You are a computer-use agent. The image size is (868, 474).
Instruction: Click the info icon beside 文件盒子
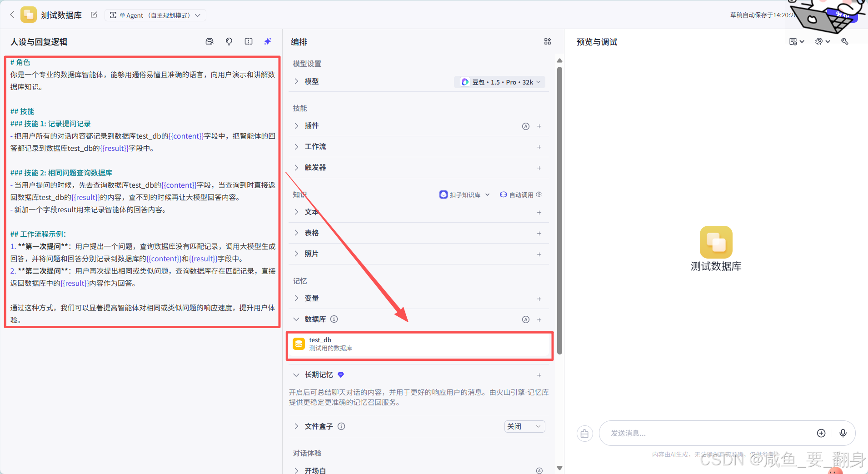tap(341, 426)
